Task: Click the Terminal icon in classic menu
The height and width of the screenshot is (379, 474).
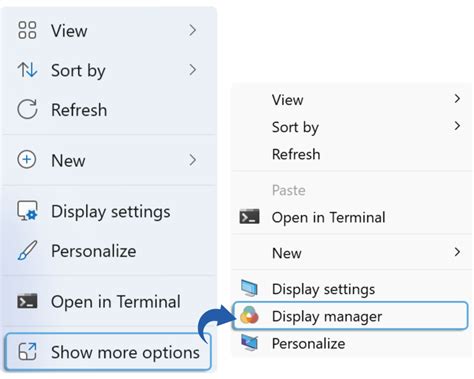Action: click(x=249, y=217)
